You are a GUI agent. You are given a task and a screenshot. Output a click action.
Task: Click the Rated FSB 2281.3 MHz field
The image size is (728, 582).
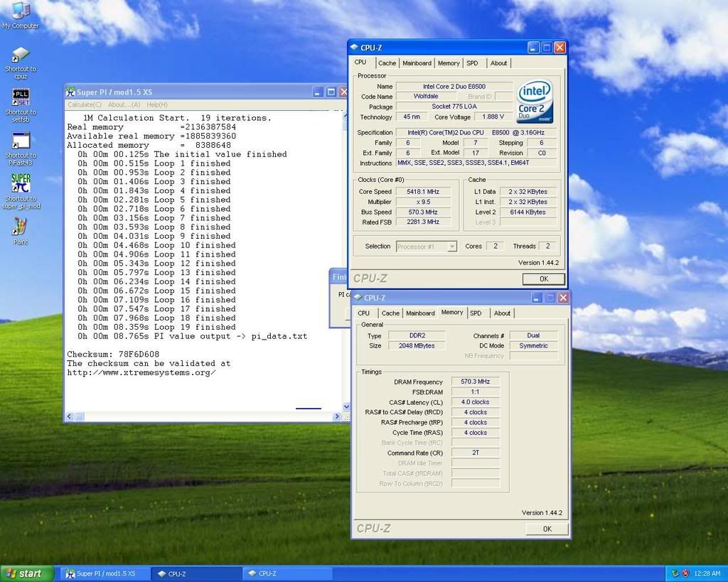423,222
